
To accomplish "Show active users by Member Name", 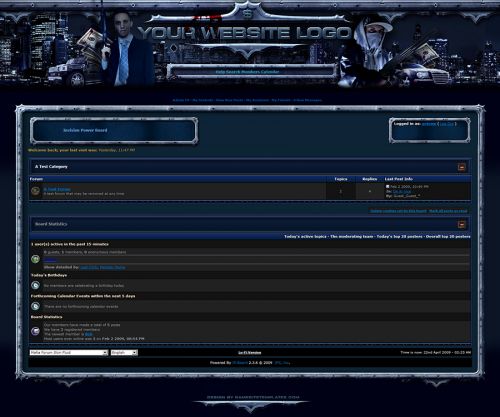I will [113, 267].
